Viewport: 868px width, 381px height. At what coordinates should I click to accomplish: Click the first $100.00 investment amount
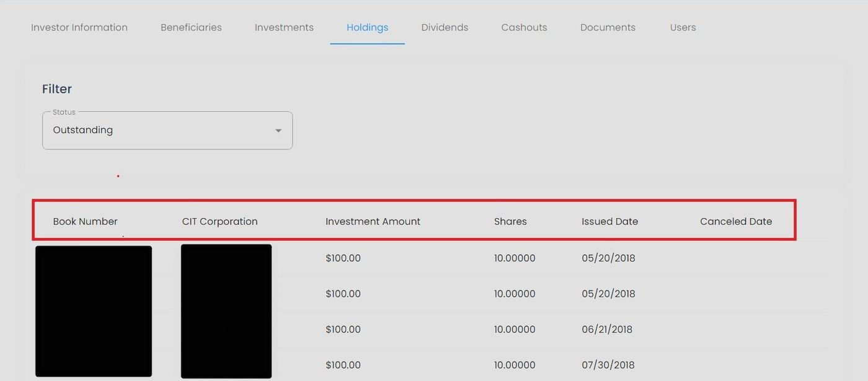pyautogui.click(x=343, y=258)
